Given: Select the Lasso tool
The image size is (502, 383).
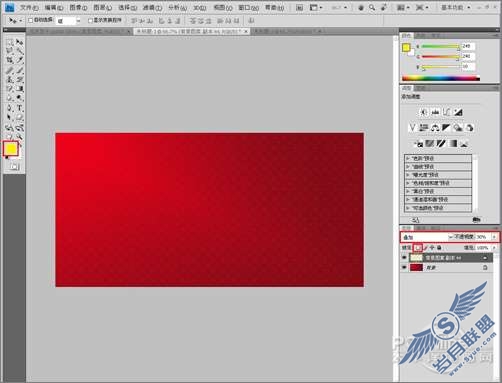Looking at the screenshot, I should (x=9, y=51).
